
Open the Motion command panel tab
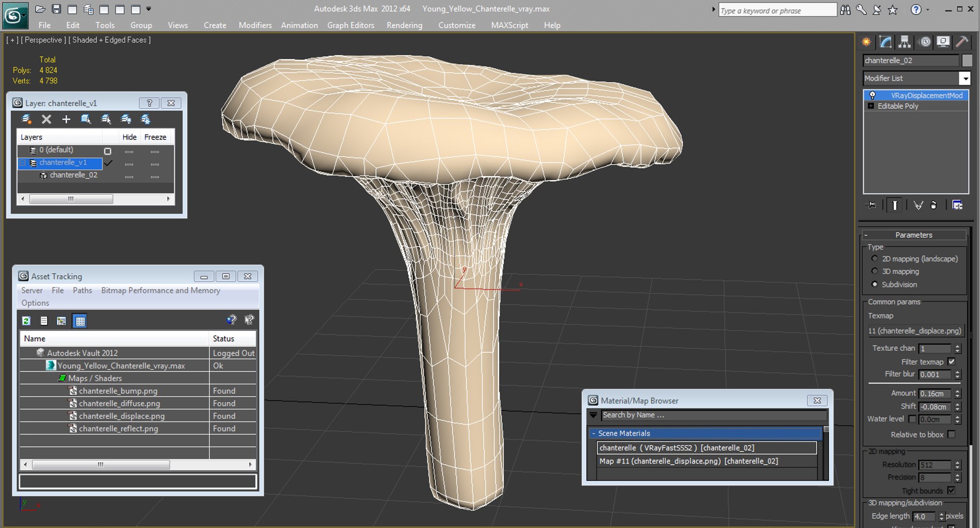[x=924, y=42]
